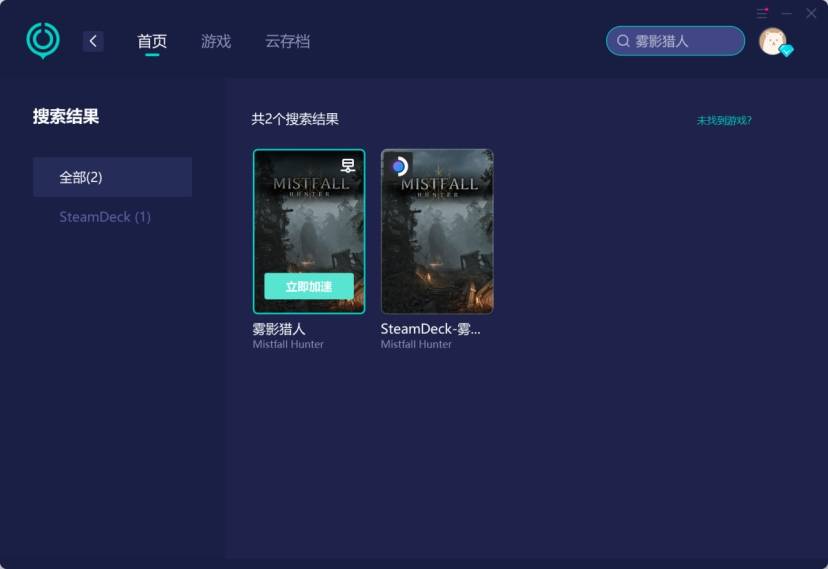Click the 搜索结果 heading
The width and height of the screenshot is (828, 569).
click(66, 116)
